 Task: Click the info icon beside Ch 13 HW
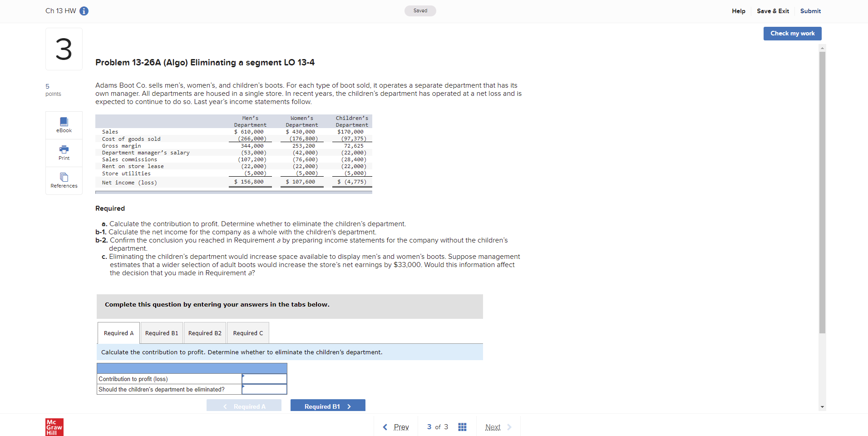pos(84,11)
